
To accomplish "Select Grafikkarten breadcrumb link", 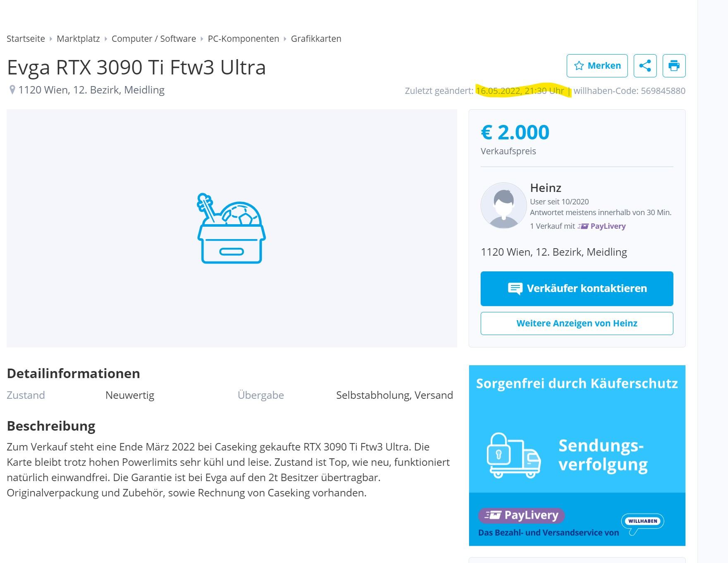I will tap(316, 39).
